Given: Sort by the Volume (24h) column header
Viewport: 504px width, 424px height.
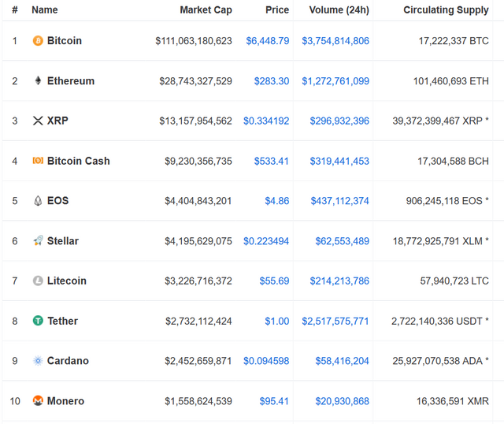Looking at the screenshot, I should tap(335, 10).
